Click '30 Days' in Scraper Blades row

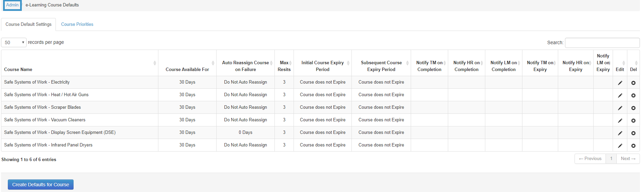point(187,107)
